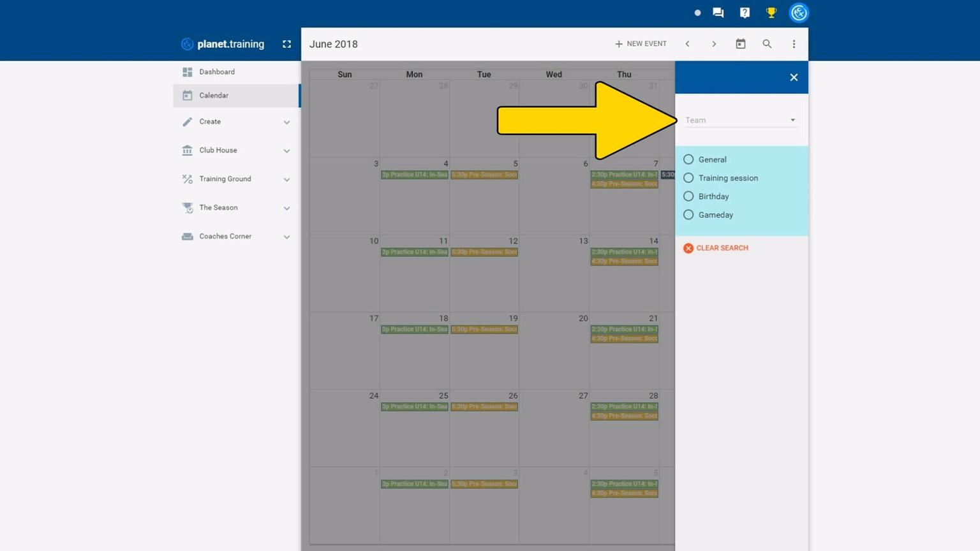Viewport: 980px width, 551px height.
Task: Select the General radio button
Action: pyautogui.click(x=688, y=159)
